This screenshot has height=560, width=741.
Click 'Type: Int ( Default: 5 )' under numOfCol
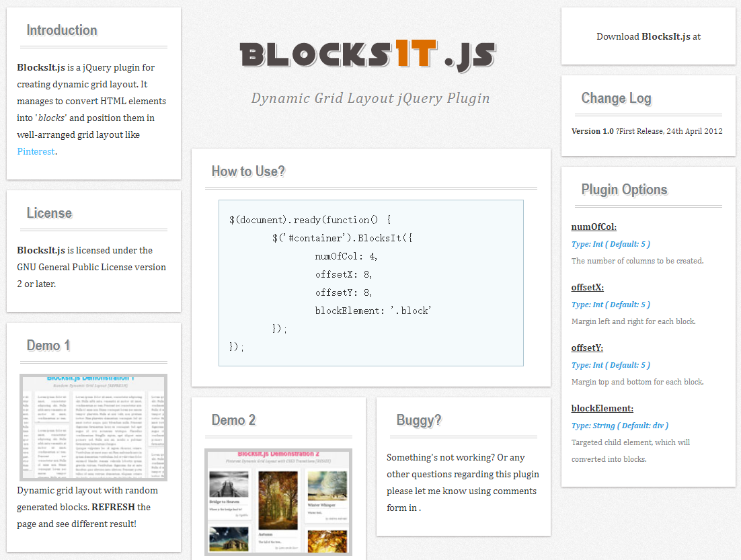pos(611,244)
